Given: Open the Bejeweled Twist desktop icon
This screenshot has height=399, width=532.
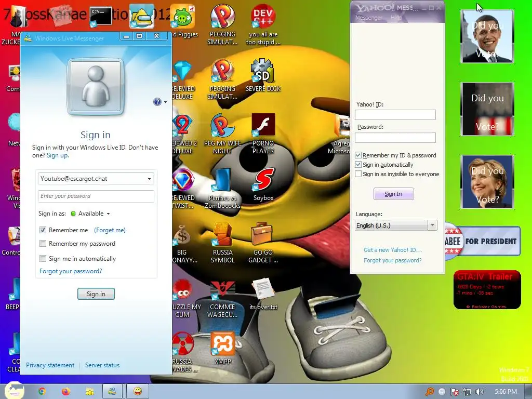Looking at the screenshot, I should click(182, 180).
